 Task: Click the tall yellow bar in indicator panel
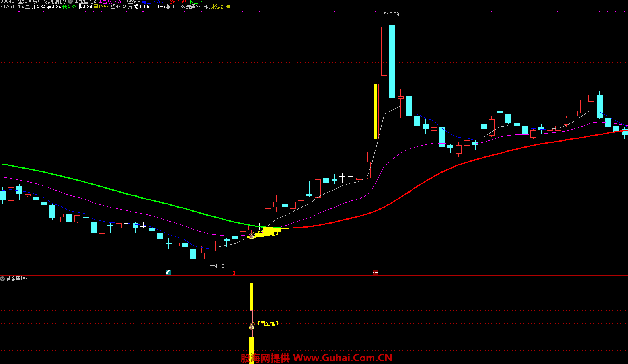point(251,296)
